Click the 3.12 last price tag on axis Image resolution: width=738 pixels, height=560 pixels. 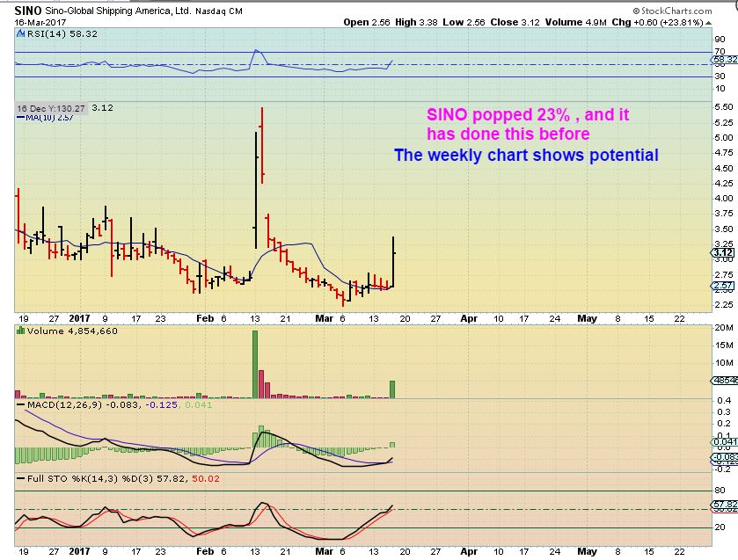point(723,252)
